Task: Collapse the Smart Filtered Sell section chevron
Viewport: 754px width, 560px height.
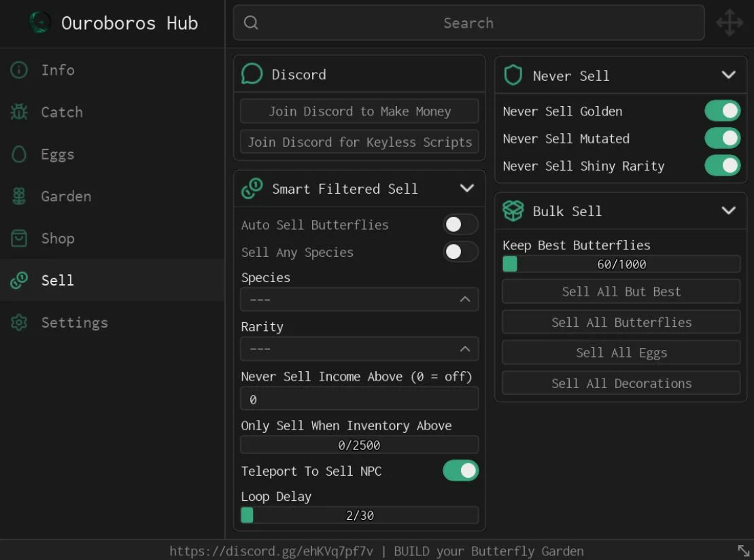Action: click(x=467, y=188)
